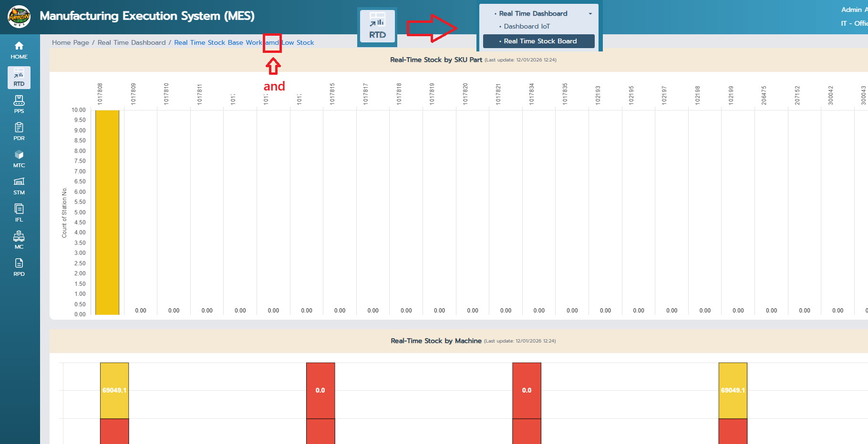
Task: Select the STM sidebar icon
Action: coord(19,186)
